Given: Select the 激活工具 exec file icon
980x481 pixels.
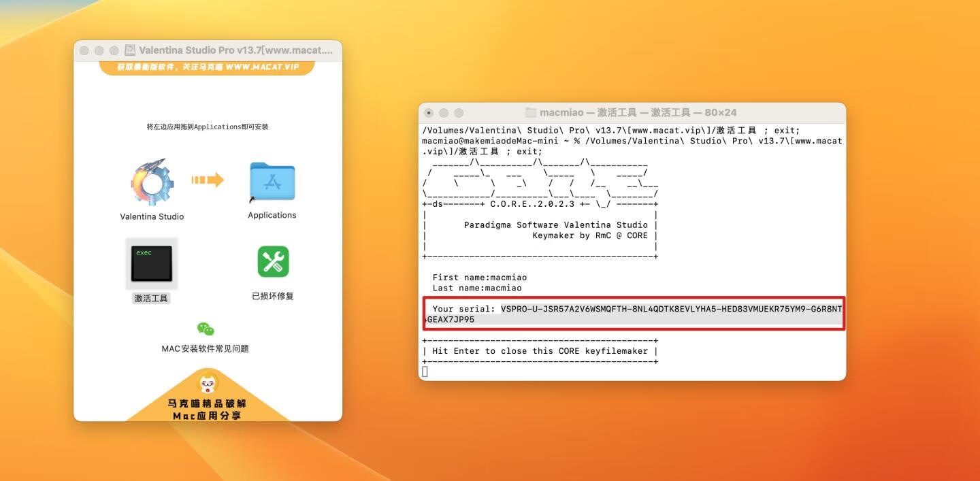Looking at the screenshot, I should click(x=152, y=263).
